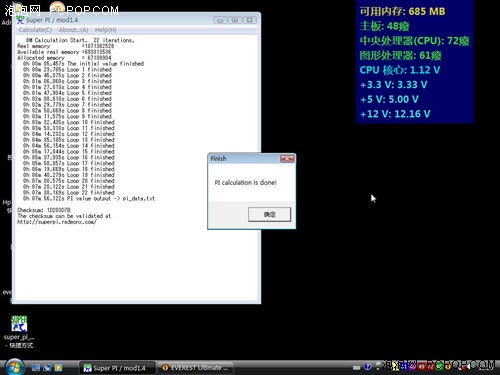
Task: Click the 'Loop 1 finished' line
Action: coord(67,70)
